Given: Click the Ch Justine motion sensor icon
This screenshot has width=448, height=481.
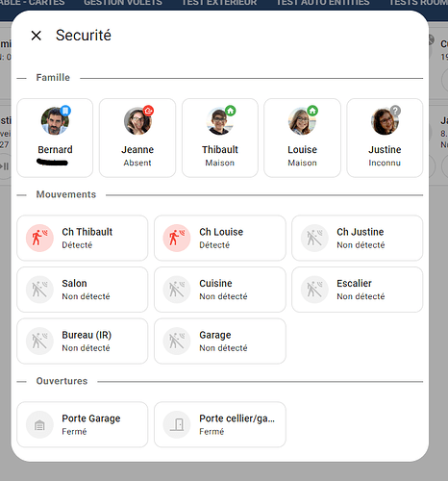Looking at the screenshot, I should click(x=314, y=238).
